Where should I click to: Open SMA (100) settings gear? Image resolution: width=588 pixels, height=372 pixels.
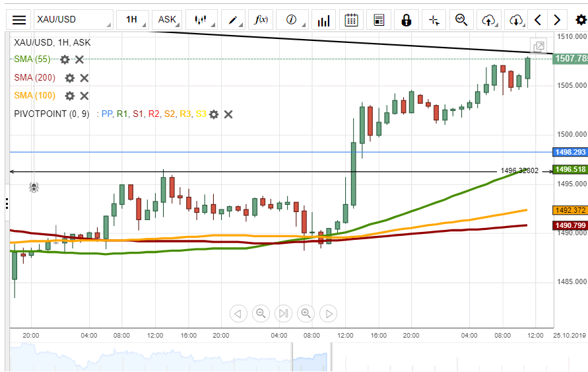pos(70,96)
